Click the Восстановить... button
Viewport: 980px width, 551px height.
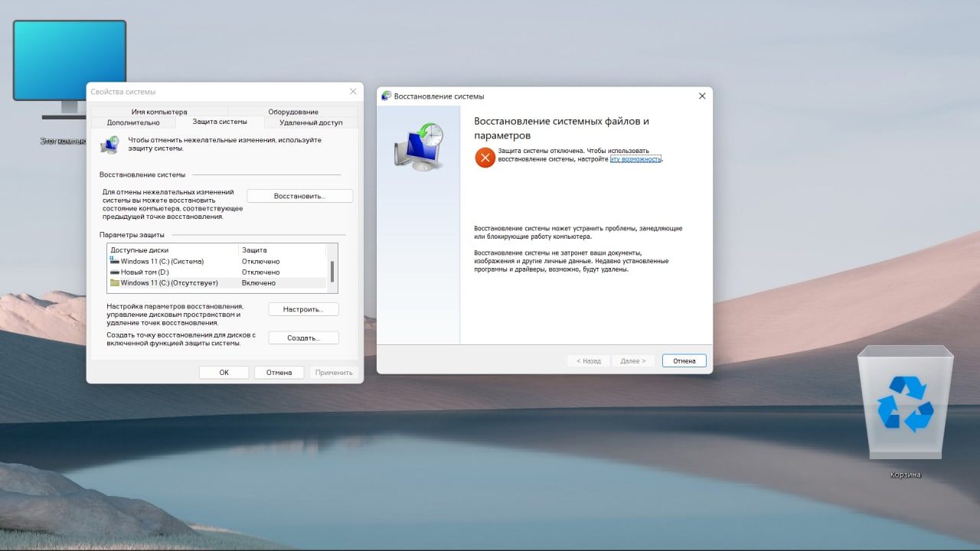coord(299,196)
